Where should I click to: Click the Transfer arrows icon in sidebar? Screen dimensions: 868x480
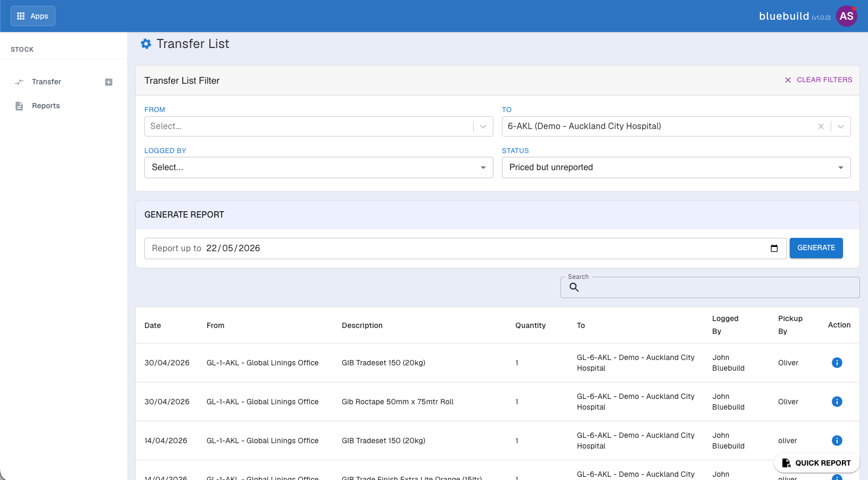pyautogui.click(x=19, y=82)
